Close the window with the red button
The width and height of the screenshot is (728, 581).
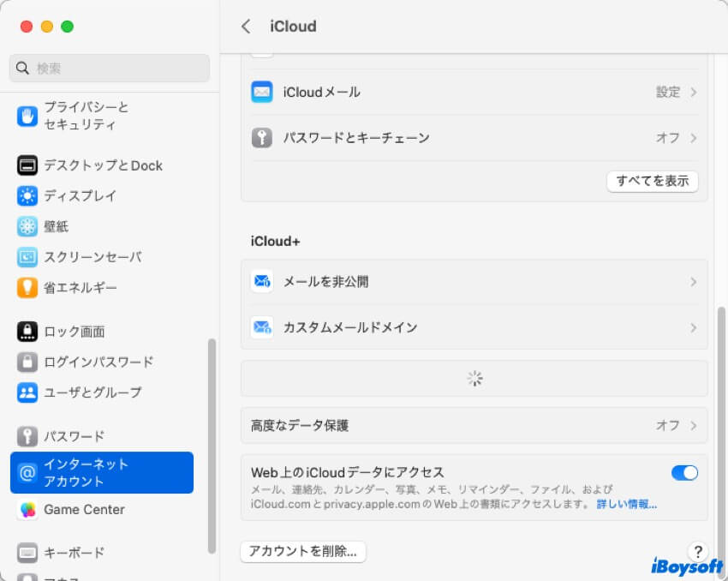[27, 27]
